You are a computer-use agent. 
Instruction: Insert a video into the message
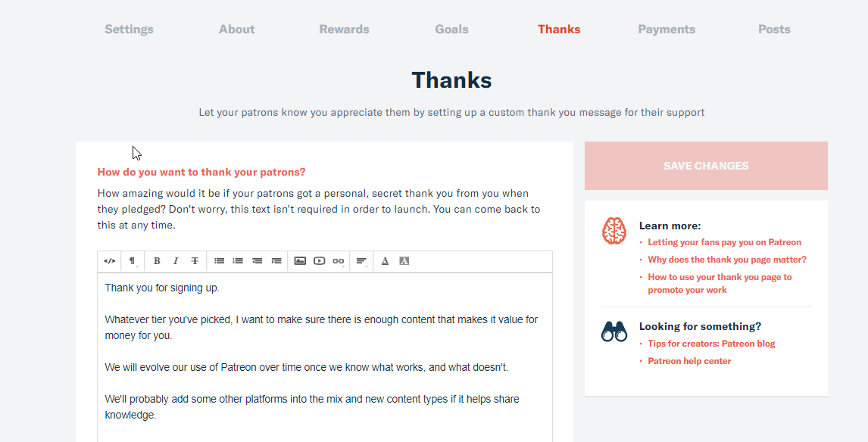tap(319, 261)
